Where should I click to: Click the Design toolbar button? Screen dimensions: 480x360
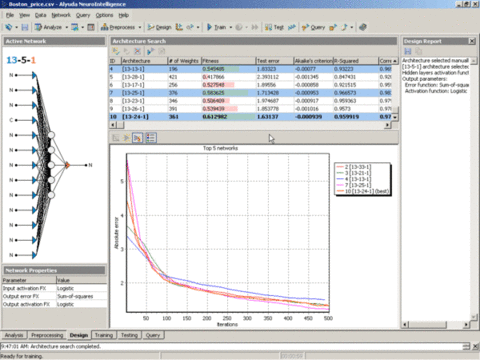pos(160,27)
